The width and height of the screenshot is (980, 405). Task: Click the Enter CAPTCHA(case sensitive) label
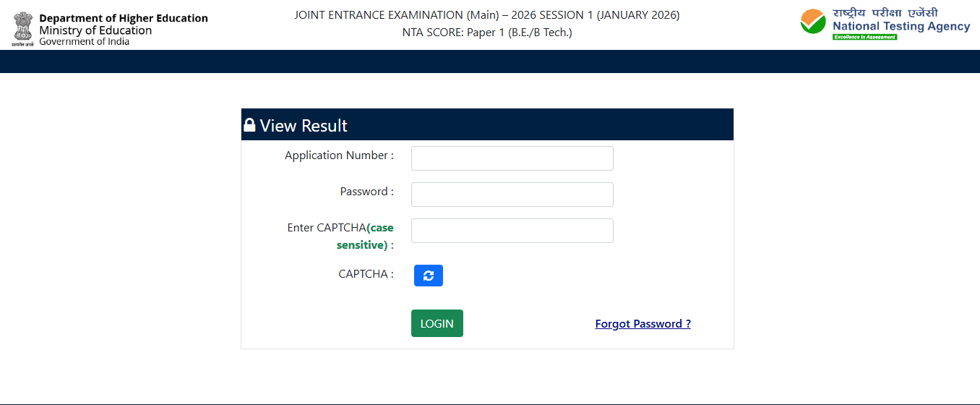pyautogui.click(x=340, y=236)
